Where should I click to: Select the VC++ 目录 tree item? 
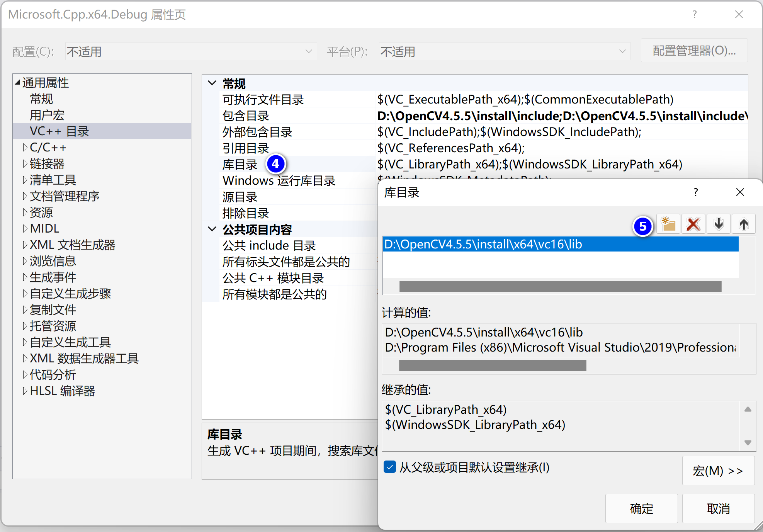point(58,131)
